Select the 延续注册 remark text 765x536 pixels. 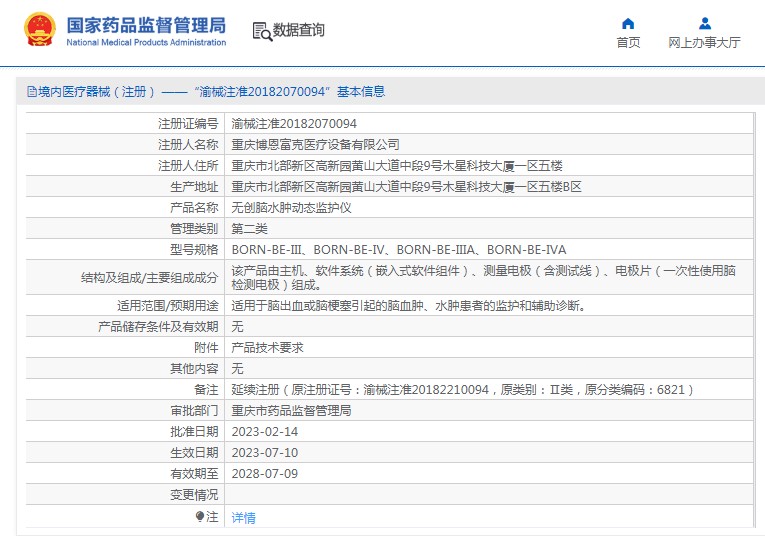463,389
